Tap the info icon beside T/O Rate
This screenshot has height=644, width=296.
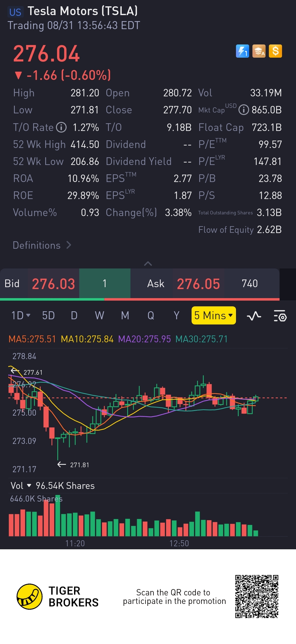point(61,127)
